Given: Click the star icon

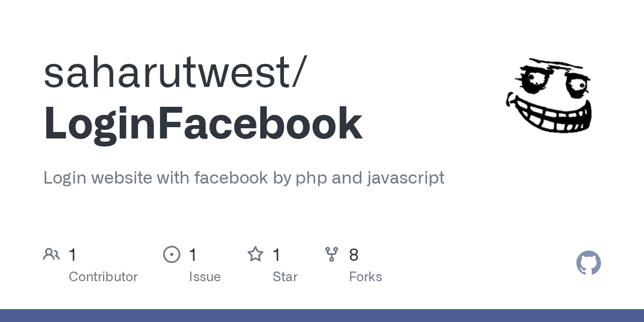Looking at the screenshot, I should tap(255, 254).
